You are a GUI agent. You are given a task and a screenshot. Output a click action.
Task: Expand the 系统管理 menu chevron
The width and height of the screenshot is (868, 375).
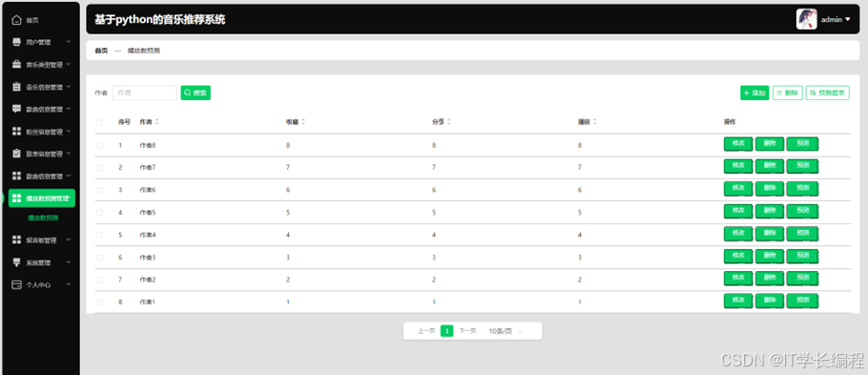coord(68,261)
